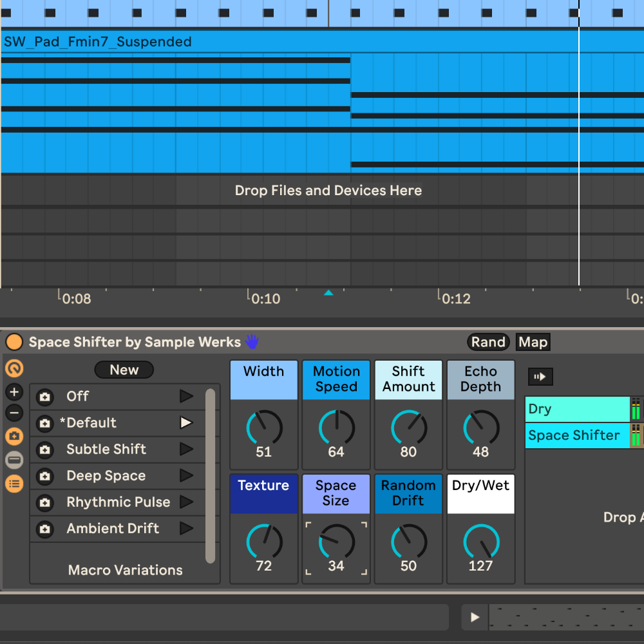Overwrite the Subtle Shift variation snapshot
644x644 pixels.
click(44, 450)
